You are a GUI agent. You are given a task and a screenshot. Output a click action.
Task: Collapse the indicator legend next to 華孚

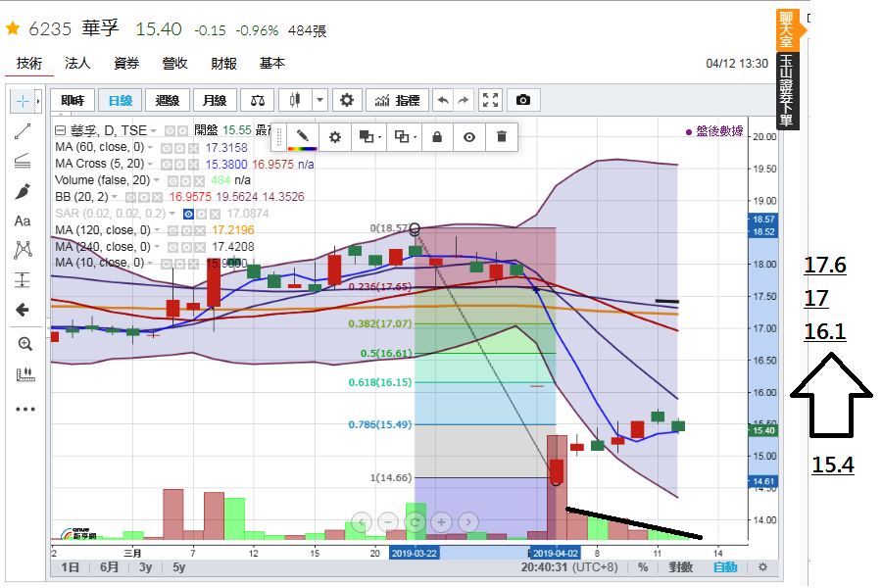point(60,130)
